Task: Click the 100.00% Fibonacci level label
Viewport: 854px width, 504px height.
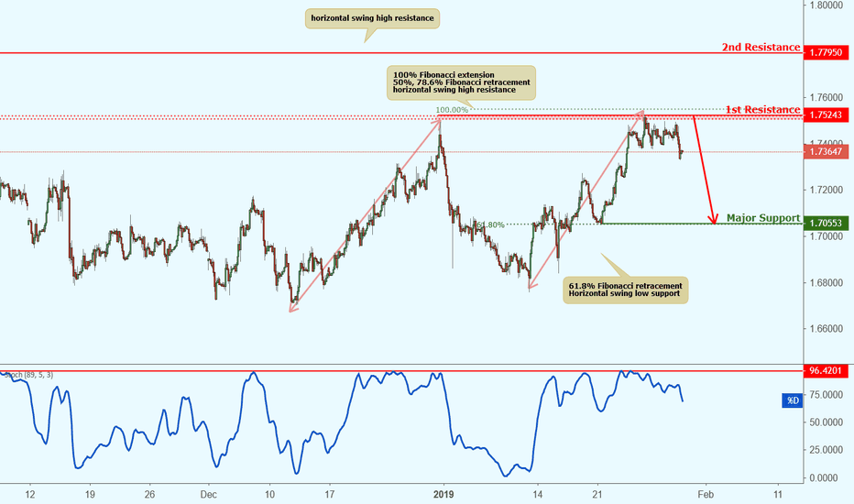Action: click(x=452, y=110)
